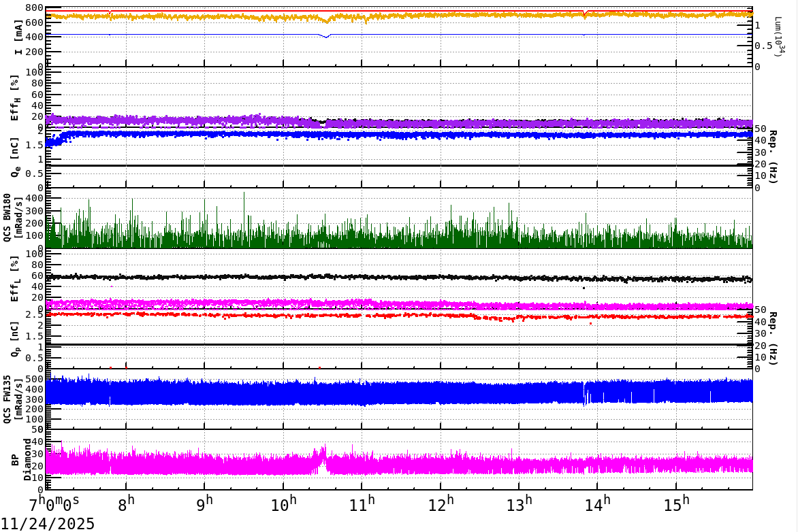
Task: Select the 11/24/2025 date label
Action: (x=48, y=522)
